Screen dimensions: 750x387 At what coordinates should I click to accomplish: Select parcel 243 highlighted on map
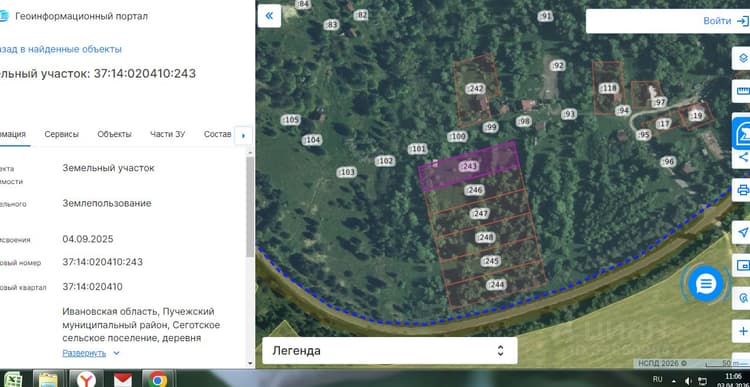469,166
